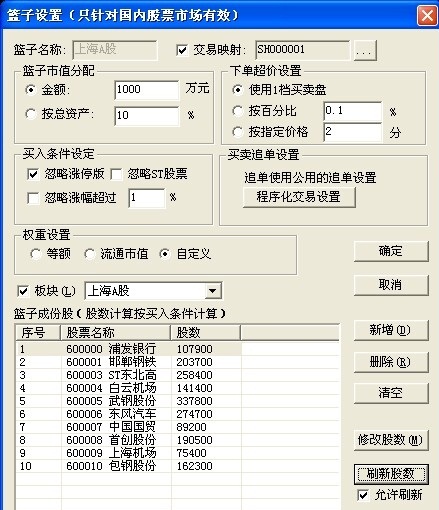Click the 刷新股数 button

[391, 474]
